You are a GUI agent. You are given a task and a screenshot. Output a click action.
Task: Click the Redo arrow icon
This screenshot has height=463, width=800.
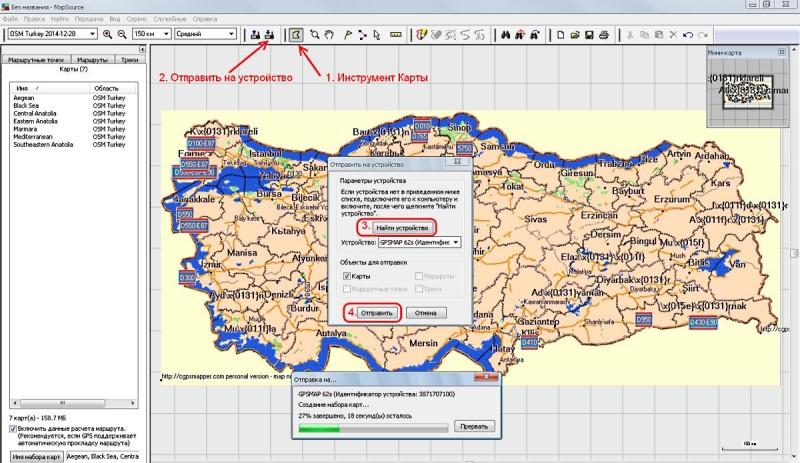(703, 35)
